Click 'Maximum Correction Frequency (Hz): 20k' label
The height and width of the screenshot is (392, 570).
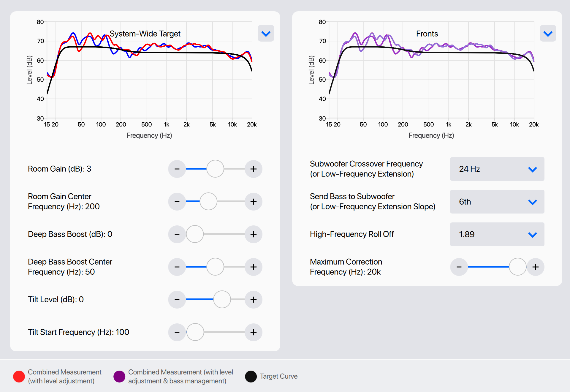pos(346,267)
